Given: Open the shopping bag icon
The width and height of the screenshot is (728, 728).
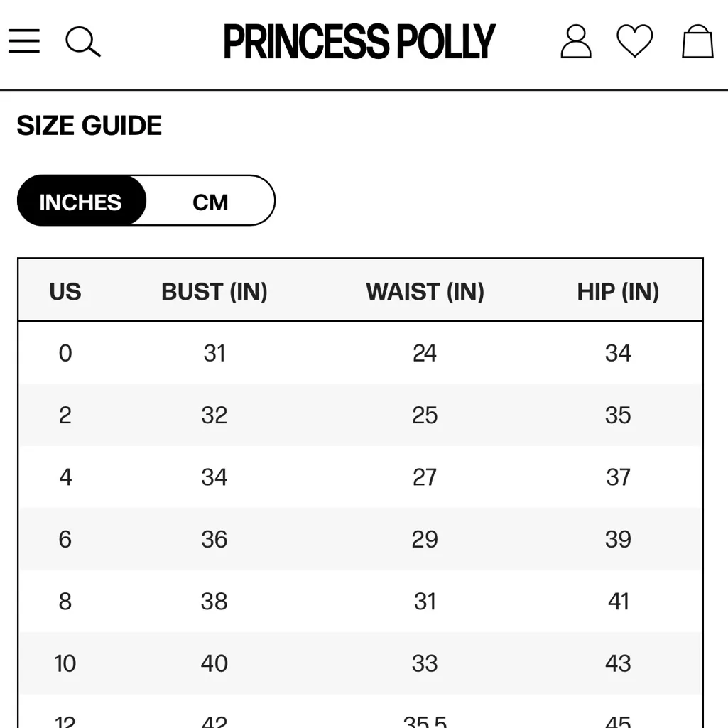Looking at the screenshot, I should click(x=697, y=41).
